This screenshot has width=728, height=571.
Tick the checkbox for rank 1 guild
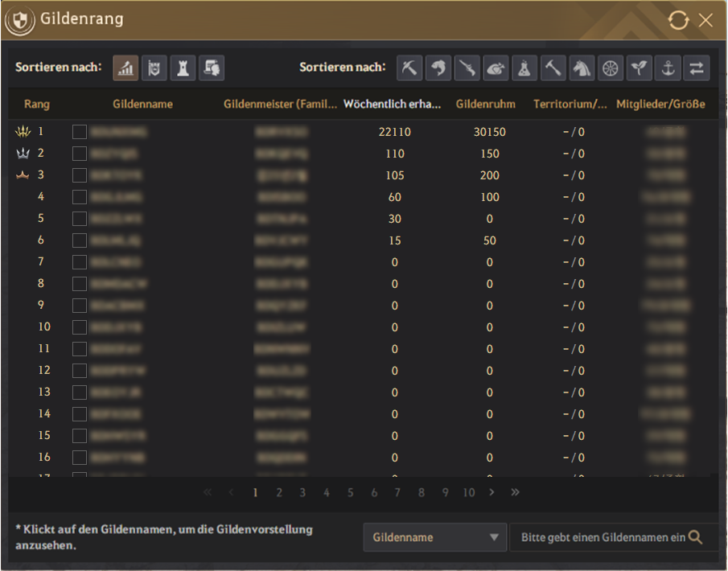80,132
